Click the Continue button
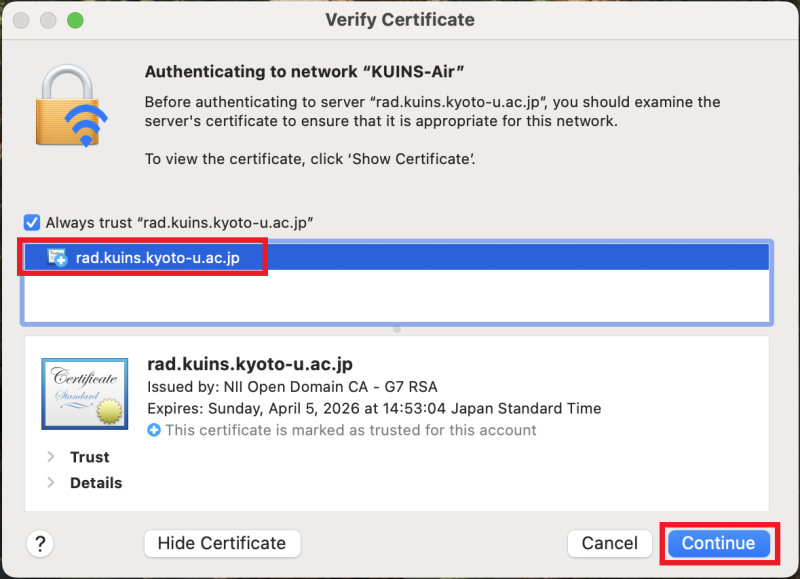This screenshot has height=579, width=800. 718,543
